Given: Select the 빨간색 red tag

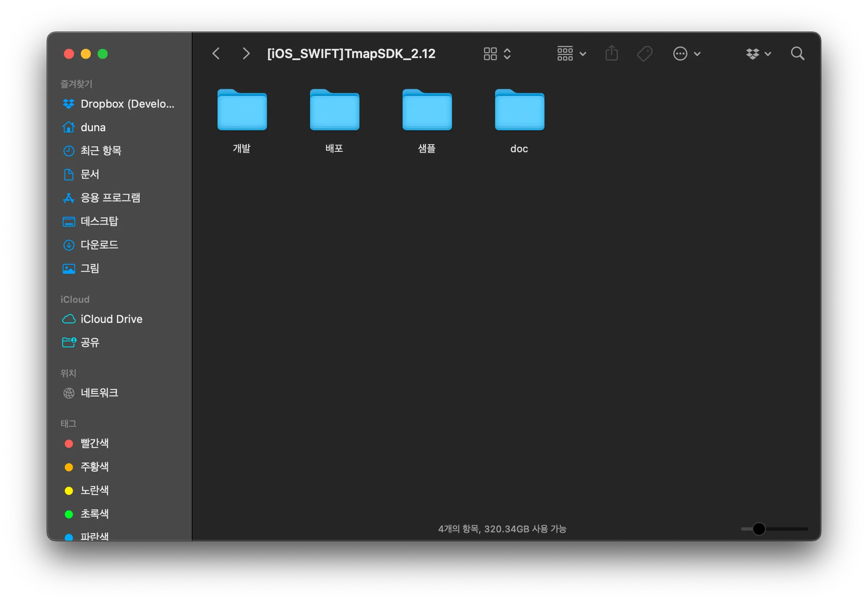Looking at the screenshot, I should (x=94, y=443).
